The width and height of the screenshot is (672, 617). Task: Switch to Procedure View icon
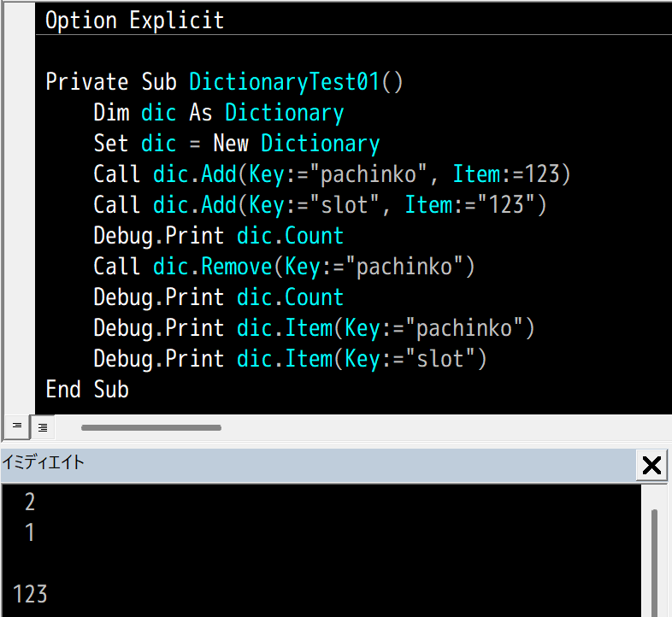pyautogui.click(x=17, y=426)
